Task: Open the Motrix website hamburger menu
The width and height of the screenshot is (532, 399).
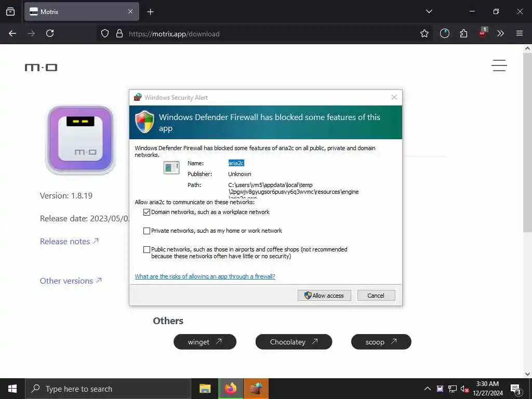Action: click(499, 65)
